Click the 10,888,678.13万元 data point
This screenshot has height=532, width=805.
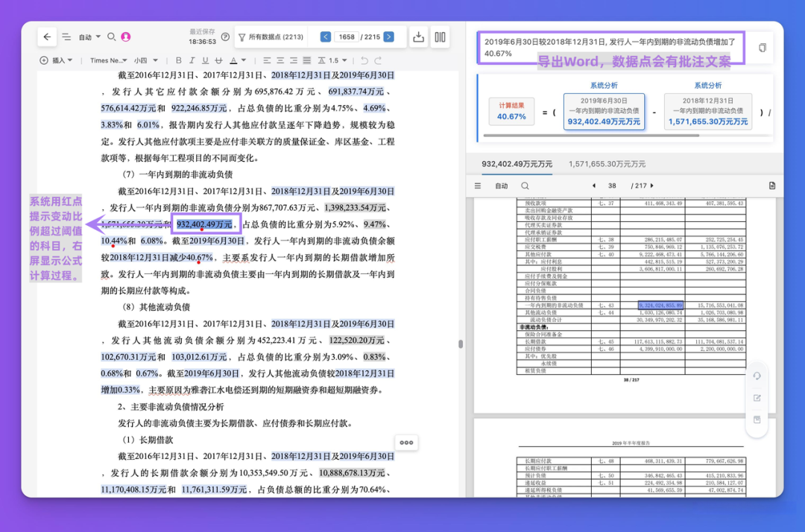click(x=352, y=472)
